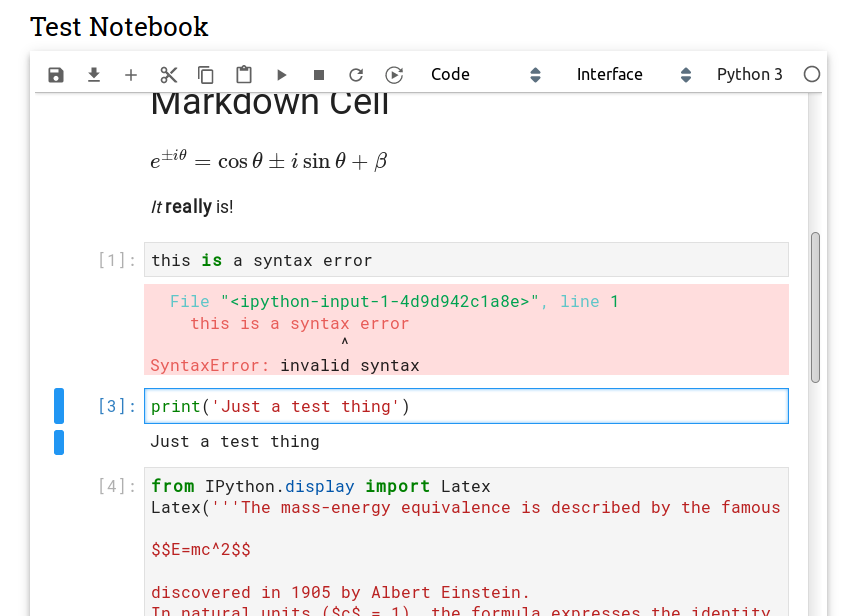The width and height of the screenshot is (857, 616).
Task: Save the notebook with the floppy disk icon
Action: [56, 75]
